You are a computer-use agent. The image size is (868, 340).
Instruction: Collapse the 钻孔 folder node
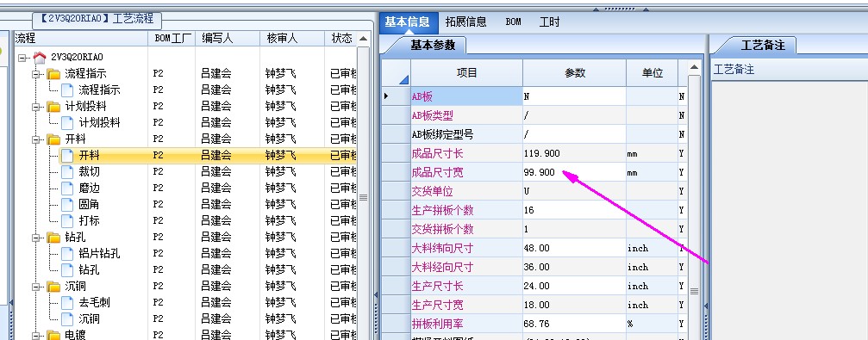tap(36, 238)
